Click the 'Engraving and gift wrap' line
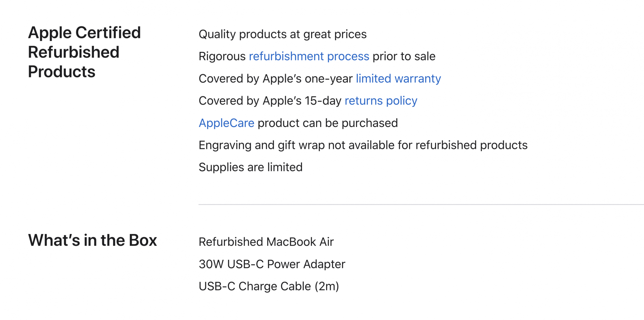644x320 pixels. click(x=363, y=145)
